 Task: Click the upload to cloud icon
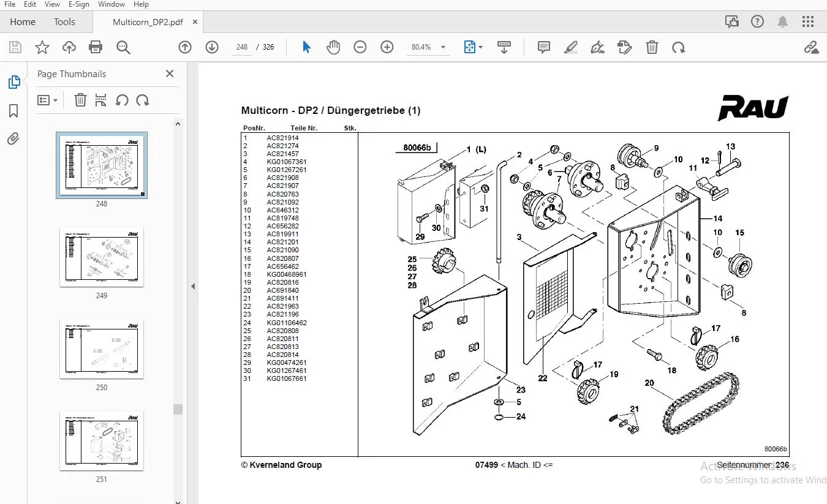69,47
